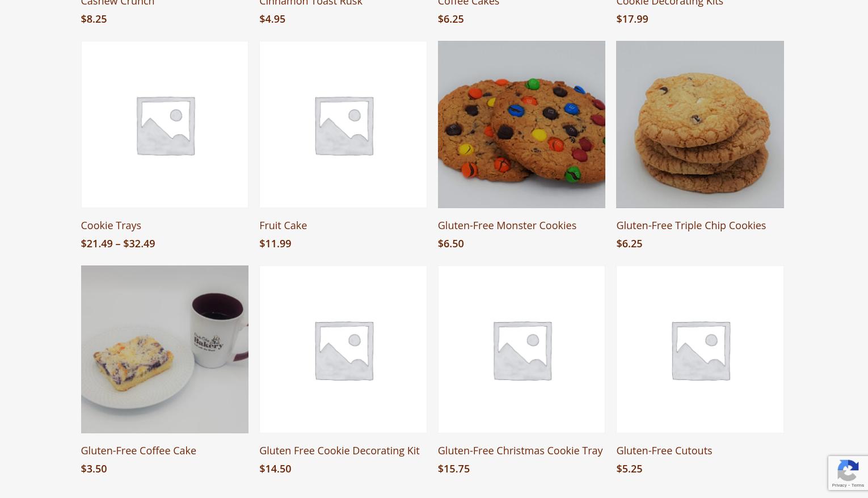
Task: Open the Gluten-Free Coffee Cake photo
Action: [165, 349]
